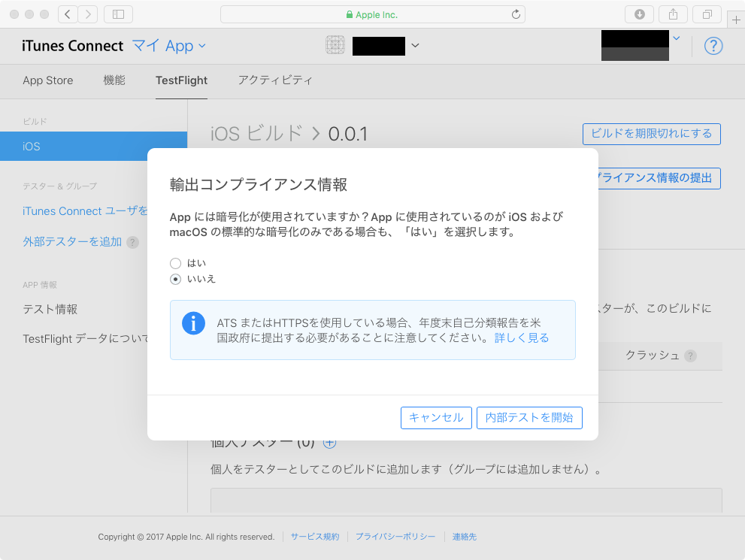Screen dimensions: 745x560
Task: Click the info icon in ATS notice
Action: click(x=193, y=323)
